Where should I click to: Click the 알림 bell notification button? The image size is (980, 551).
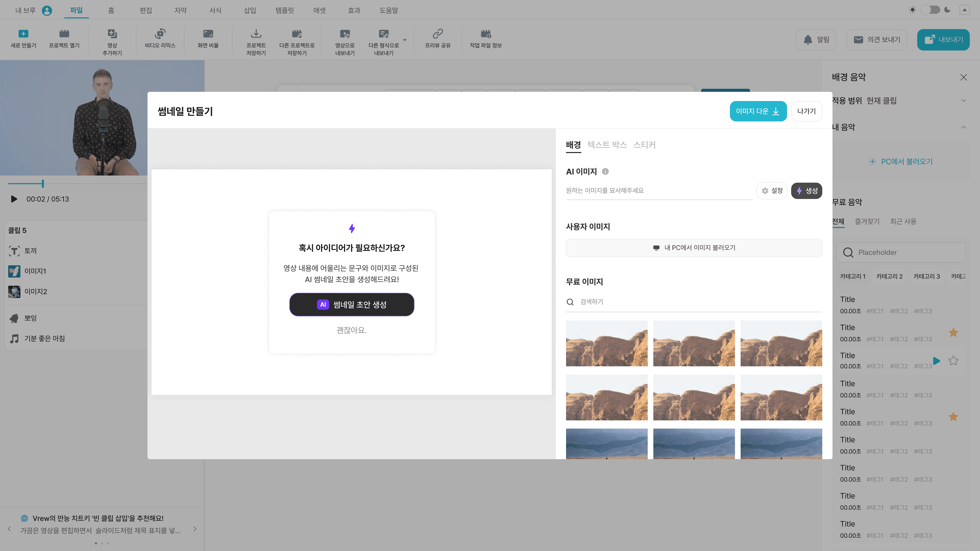pyautogui.click(x=816, y=40)
